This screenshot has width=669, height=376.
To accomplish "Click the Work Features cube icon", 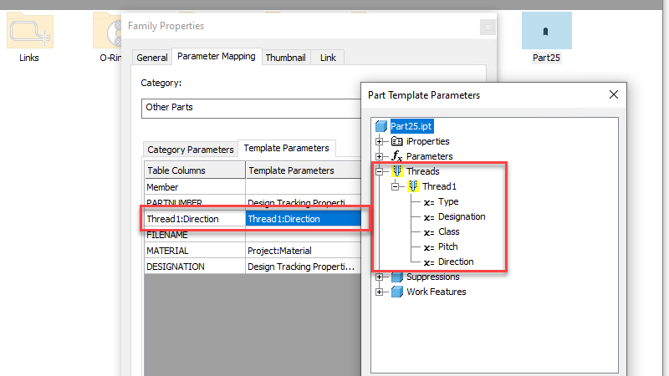I will (x=397, y=291).
